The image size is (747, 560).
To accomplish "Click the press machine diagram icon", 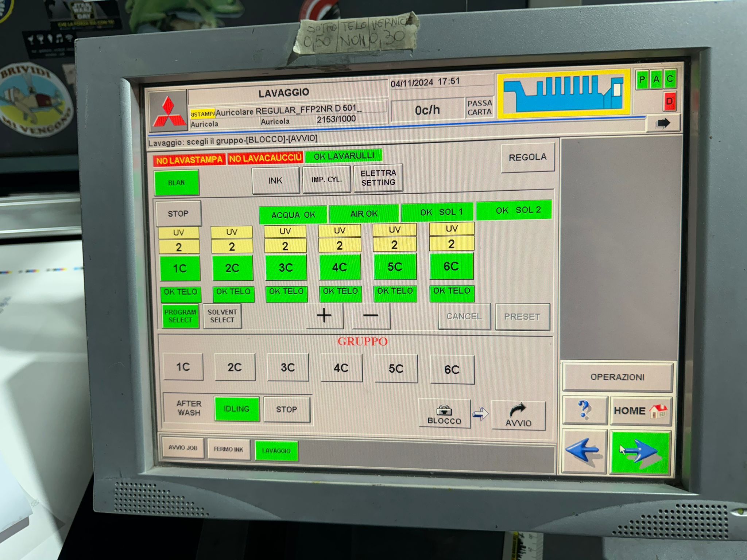I will pyautogui.click(x=564, y=94).
